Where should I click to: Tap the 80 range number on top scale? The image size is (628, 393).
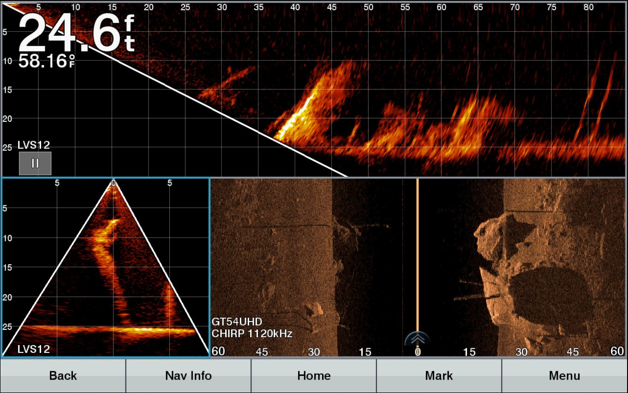(588, 7)
